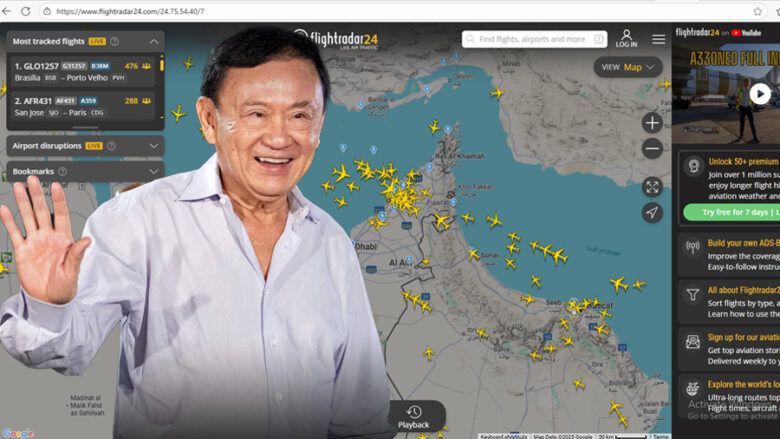Image resolution: width=780 pixels, height=439 pixels.
Task: Open Most tracked flights help icon
Action: [x=114, y=41]
